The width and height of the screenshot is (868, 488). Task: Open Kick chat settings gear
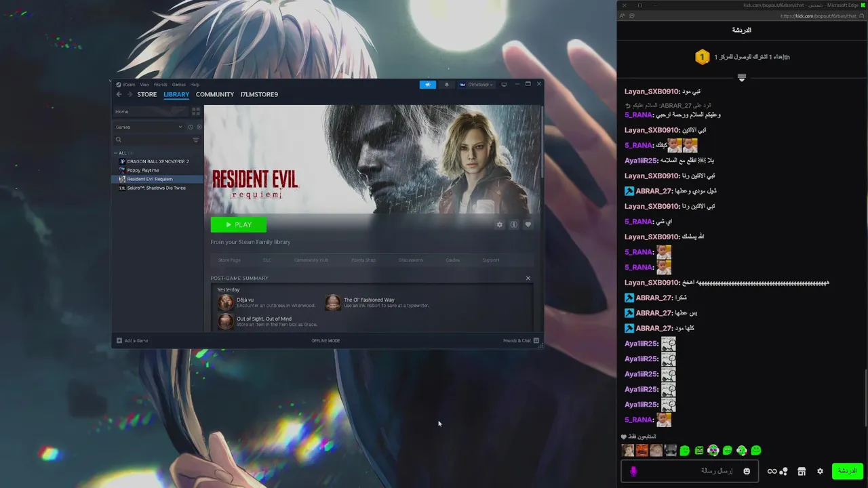click(x=820, y=471)
